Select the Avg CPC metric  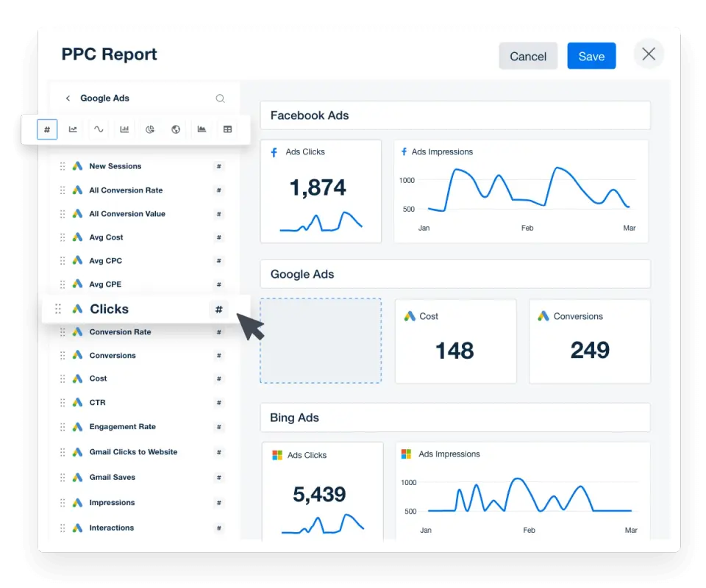click(x=106, y=260)
